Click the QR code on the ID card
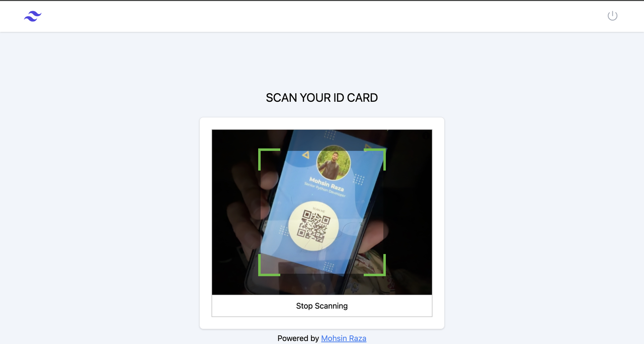 tap(314, 226)
